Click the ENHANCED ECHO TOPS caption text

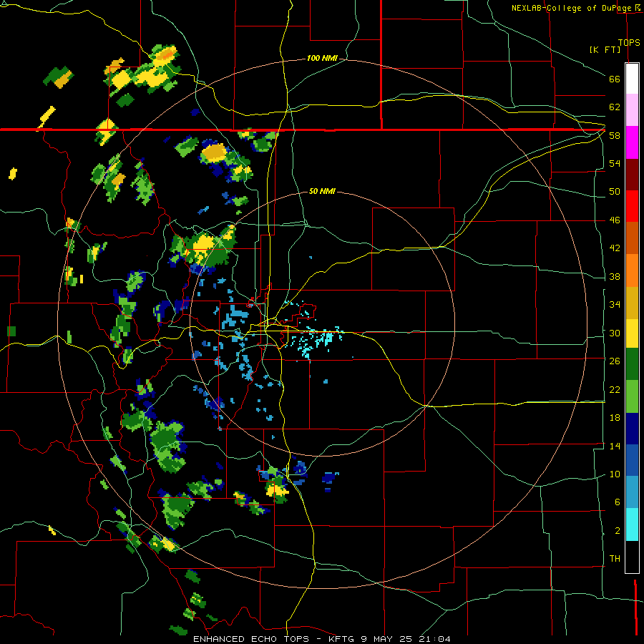(x=253, y=639)
